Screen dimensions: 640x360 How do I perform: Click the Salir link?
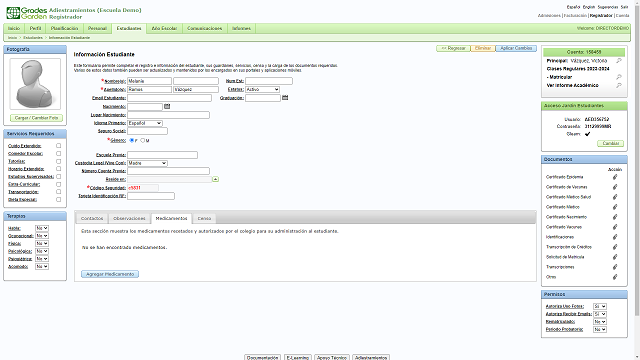(x=624, y=7)
